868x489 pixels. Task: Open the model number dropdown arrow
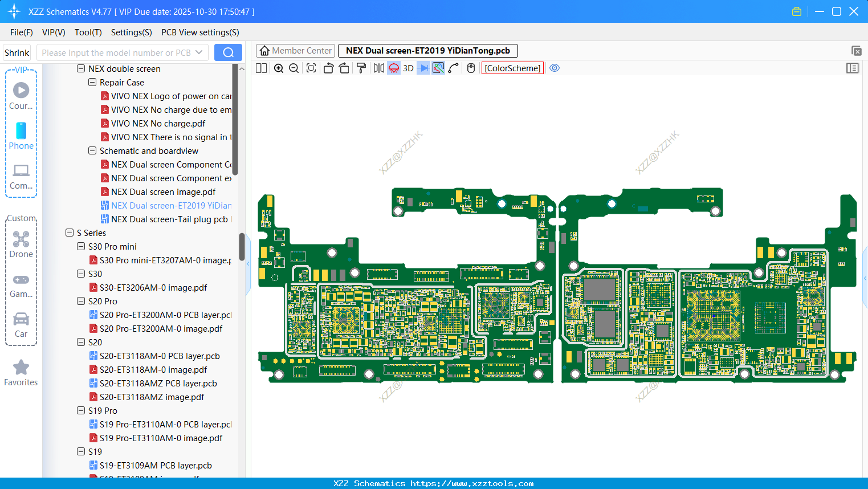(199, 52)
